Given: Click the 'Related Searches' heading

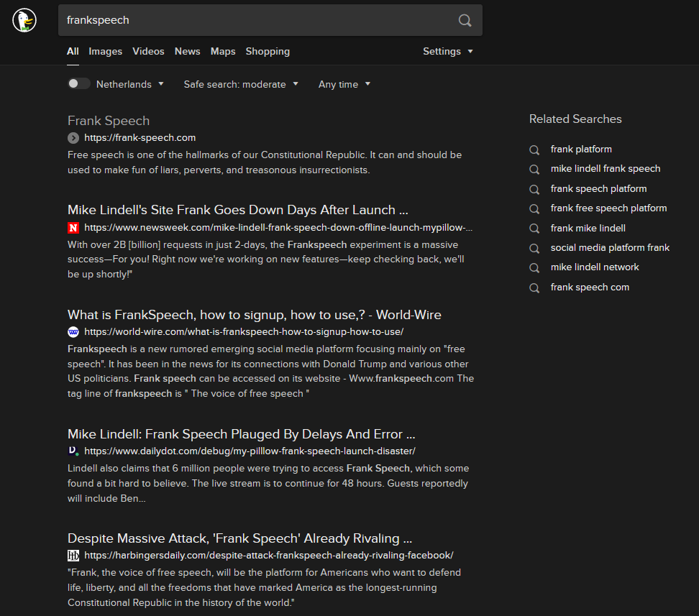Looking at the screenshot, I should [575, 119].
